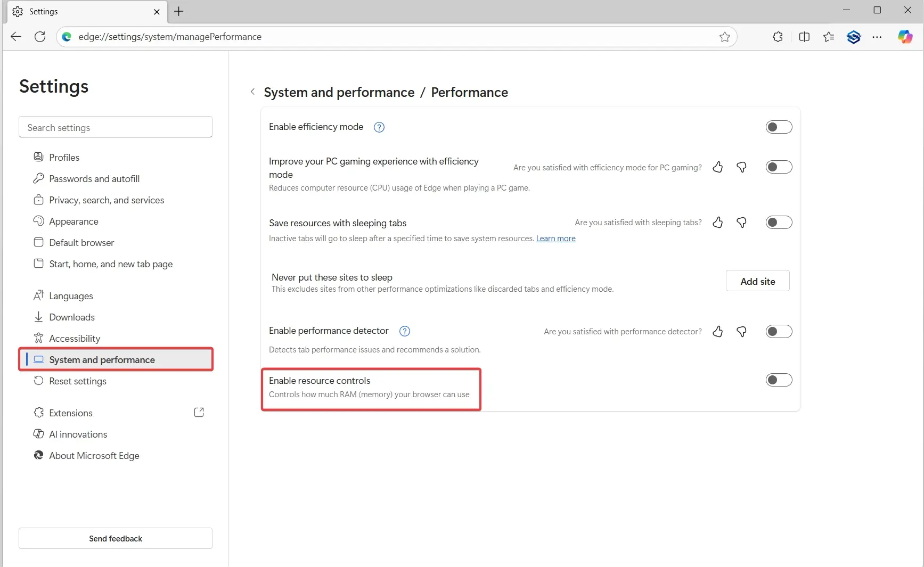
Task: Click inside the Search settings field
Action: [115, 127]
